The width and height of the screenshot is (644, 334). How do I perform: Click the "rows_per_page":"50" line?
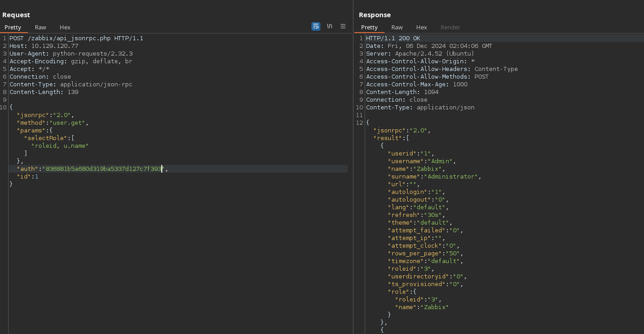coord(425,253)
